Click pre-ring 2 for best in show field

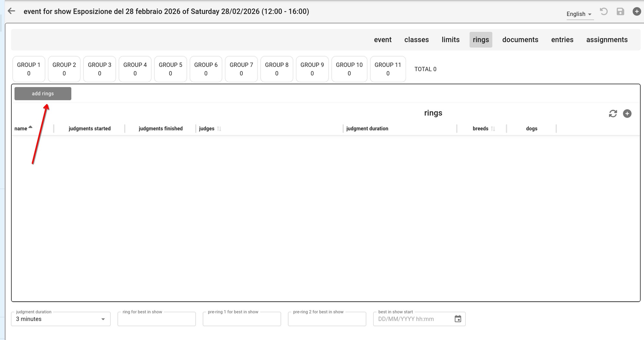click(x=327, y=319)
